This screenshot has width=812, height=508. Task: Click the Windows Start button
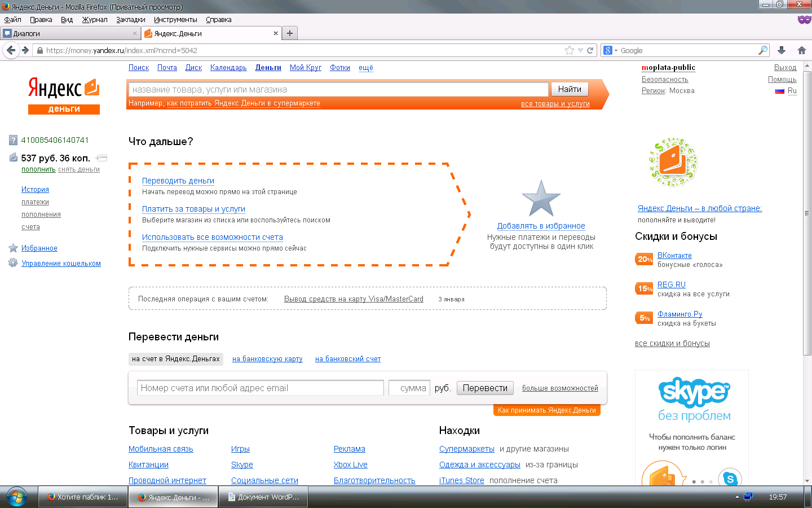[16, 497]
